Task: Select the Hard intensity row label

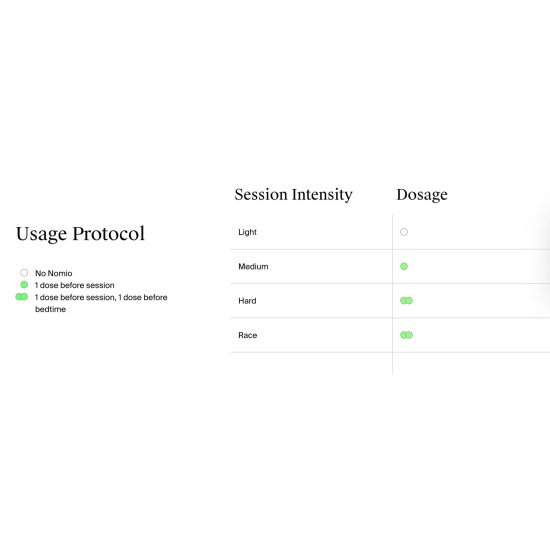Action: click(247, 301)
